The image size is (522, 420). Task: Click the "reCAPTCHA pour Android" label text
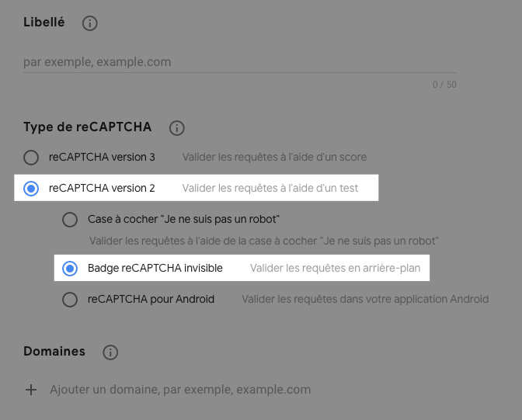pyautogui.click(x=151, y=300)
